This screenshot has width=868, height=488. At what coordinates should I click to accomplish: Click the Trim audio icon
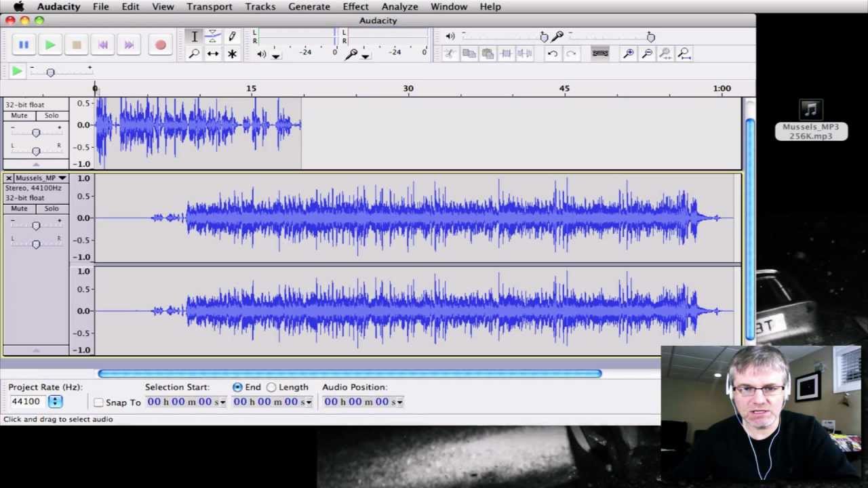click(506, 54)
